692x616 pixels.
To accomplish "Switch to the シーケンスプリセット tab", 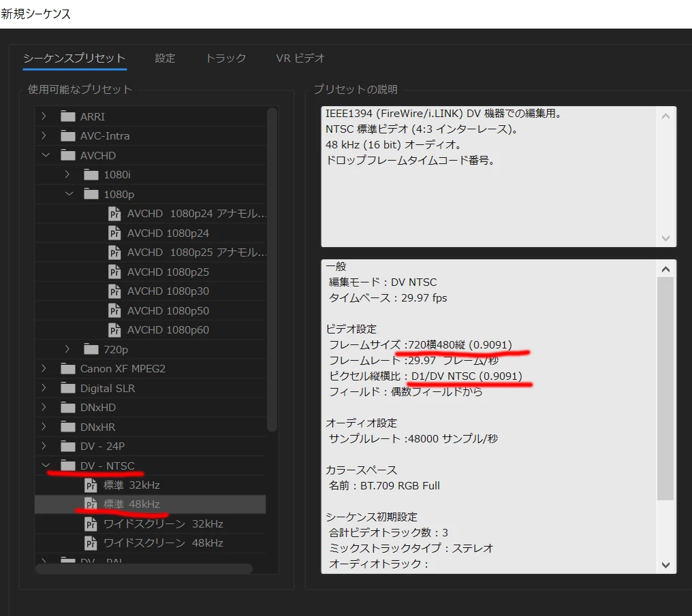I will [74, 59].
